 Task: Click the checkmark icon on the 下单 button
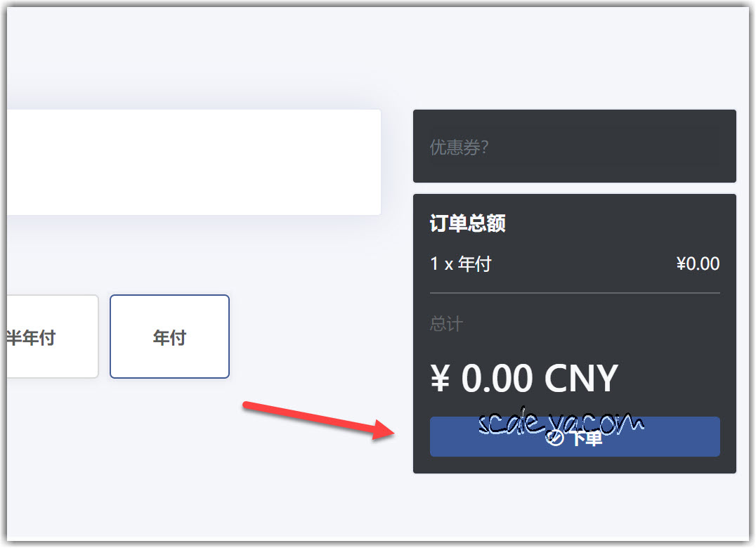[554, 438]
